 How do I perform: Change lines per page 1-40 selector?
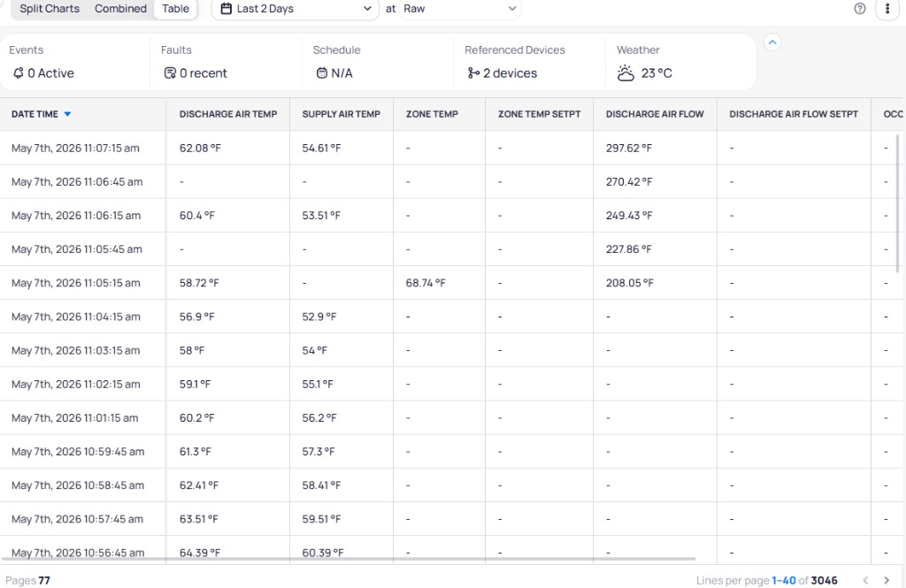pos(784,580)
